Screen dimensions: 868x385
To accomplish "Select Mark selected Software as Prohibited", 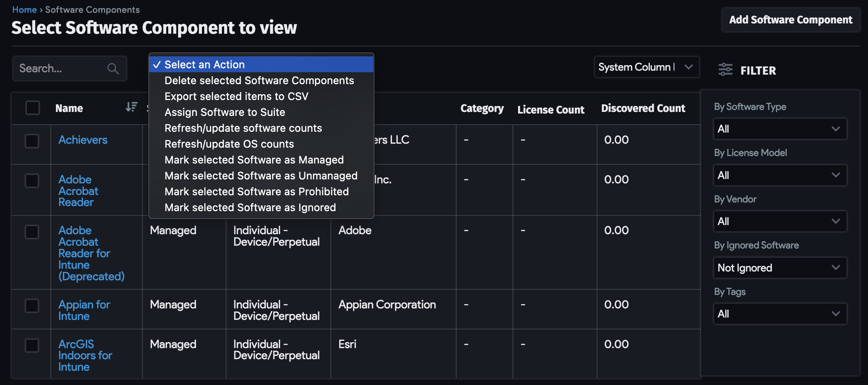I will pos(256,191).
